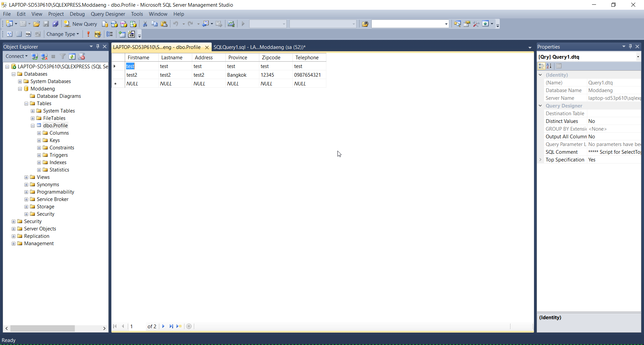The image size is (644, 345).
Task: Sort properties alphabetically
Action: 549,66
